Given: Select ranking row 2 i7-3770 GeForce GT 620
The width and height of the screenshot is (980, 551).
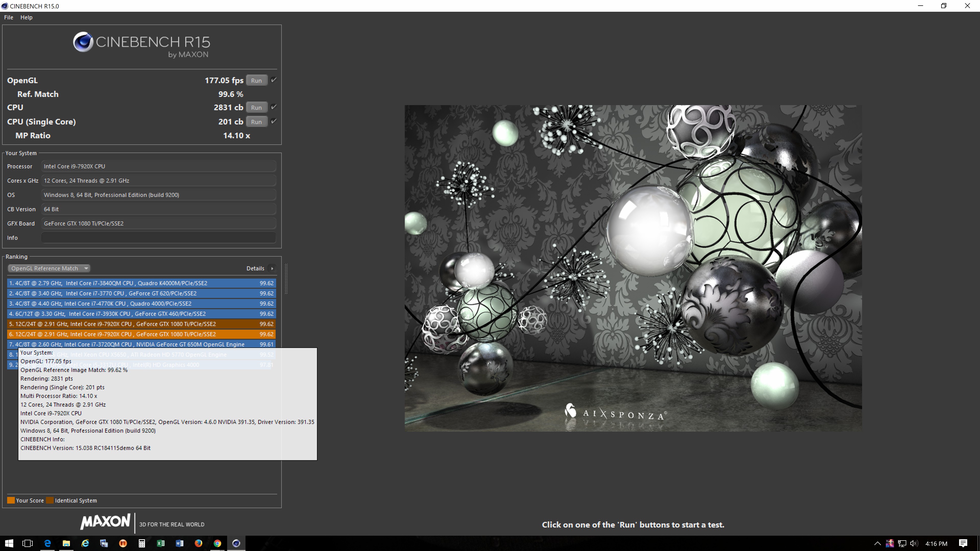Looking at the screenshot, I should 141,293.
